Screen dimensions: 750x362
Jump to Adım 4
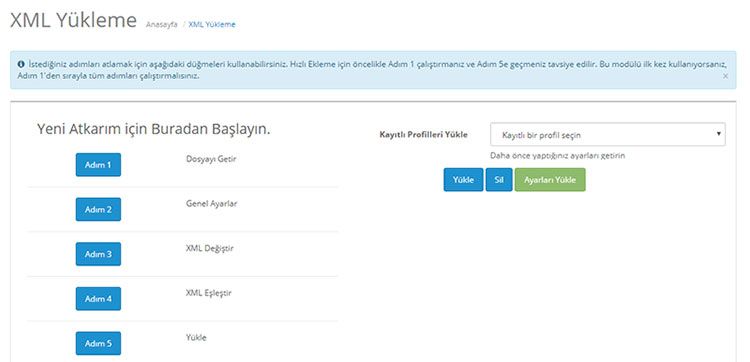[98, 299]
